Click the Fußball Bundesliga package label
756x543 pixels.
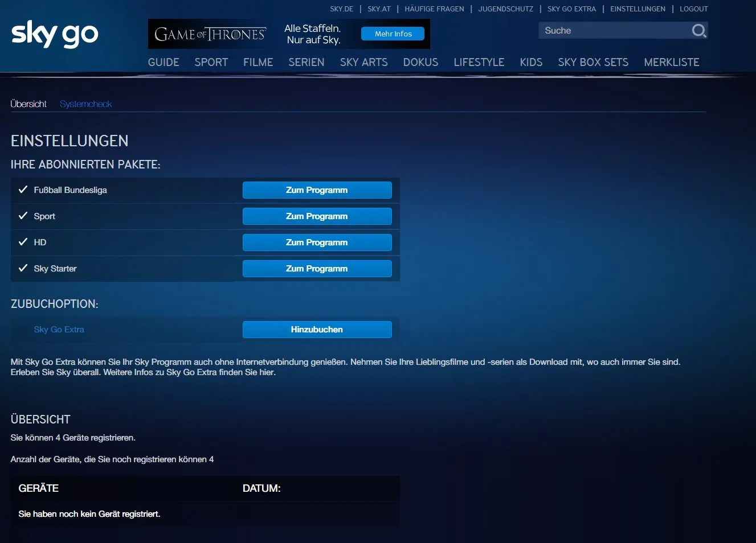(70, 190)
